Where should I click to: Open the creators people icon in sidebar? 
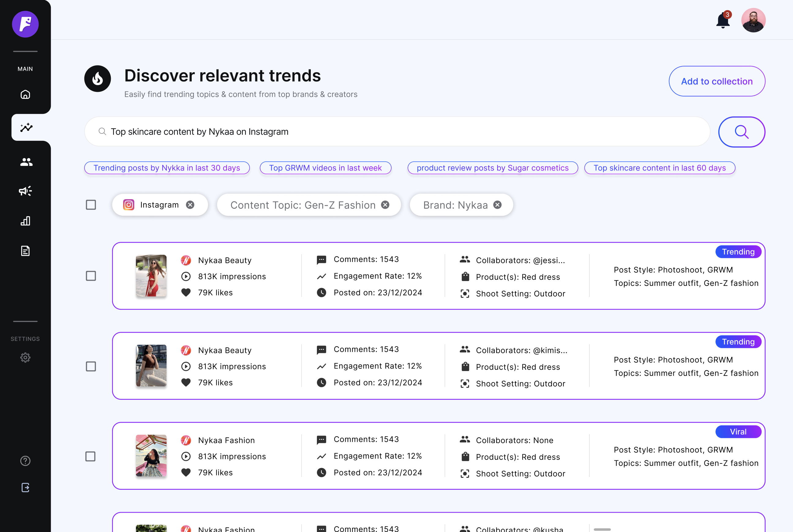pyautogui.click(x=26, y=162)
